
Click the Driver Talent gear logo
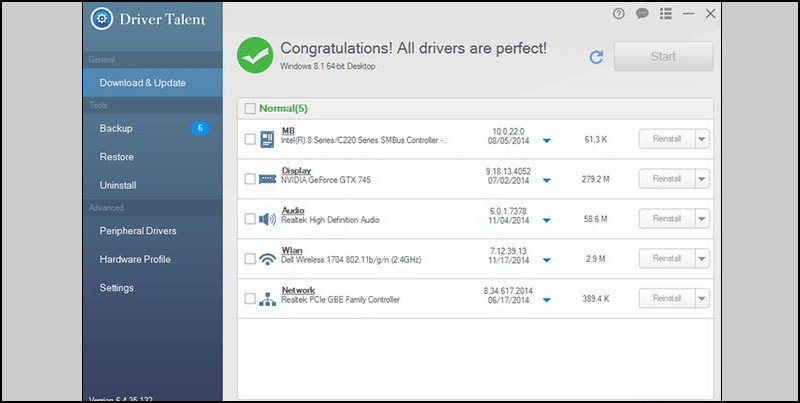pos(102,19)
